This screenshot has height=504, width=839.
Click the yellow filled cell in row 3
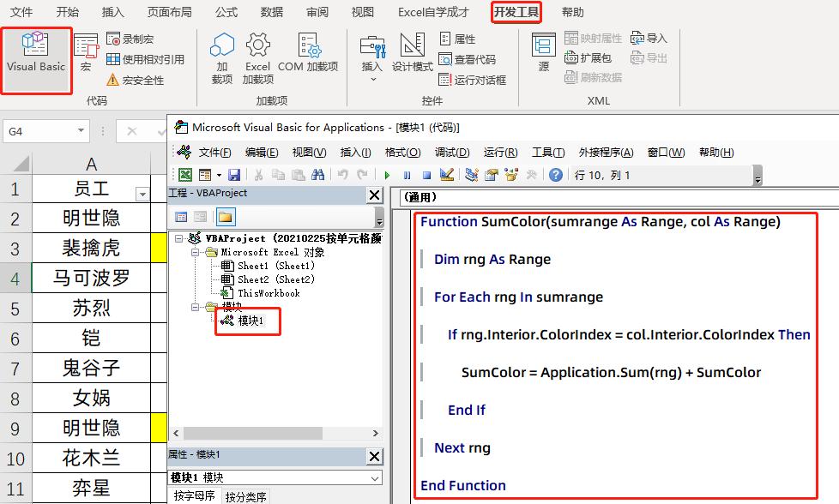(x=159, y=249)
